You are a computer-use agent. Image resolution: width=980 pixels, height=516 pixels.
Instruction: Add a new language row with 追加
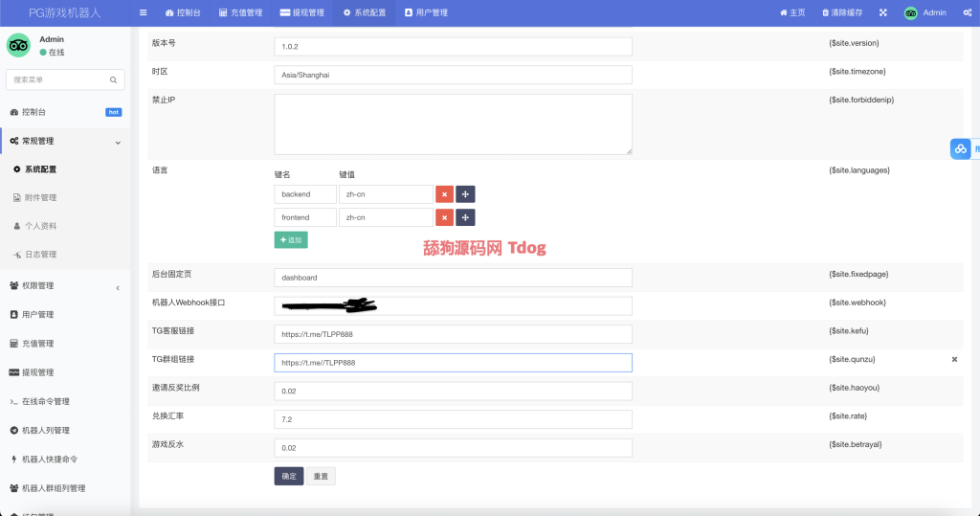click(291, 239)
